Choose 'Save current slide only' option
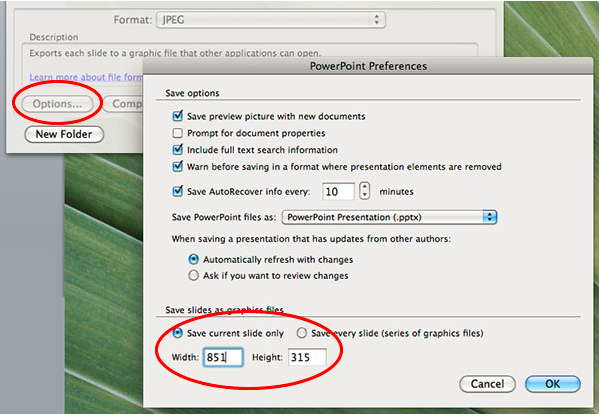The width and height of the screenshot is (600, 416). click(x=178, y=333)
